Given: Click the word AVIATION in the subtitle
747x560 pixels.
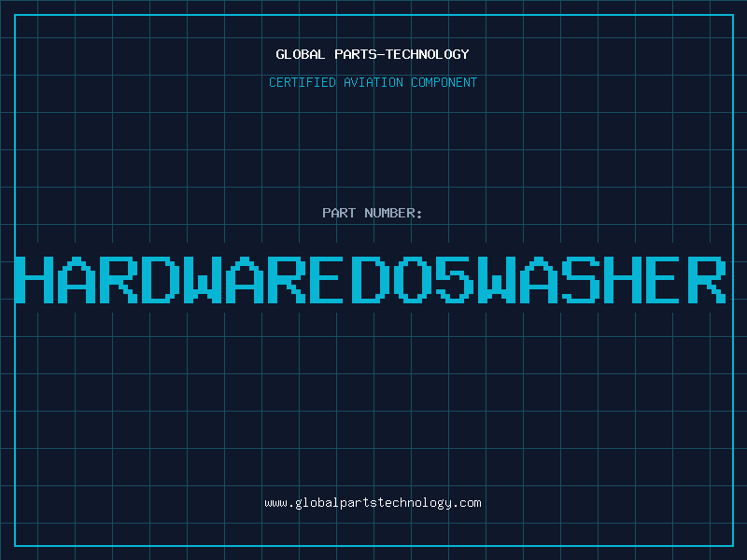Looking at the screenshot, I should tap(372, 82).
